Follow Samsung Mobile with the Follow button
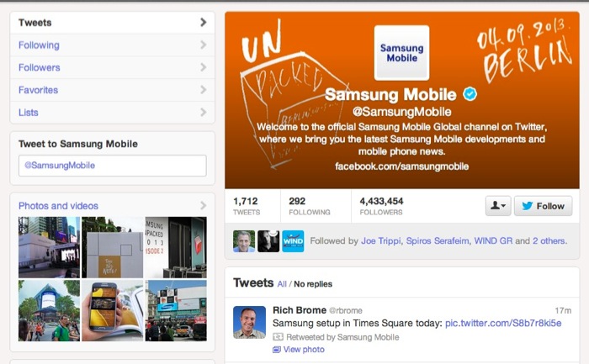This screenshot has height=364, width=589. [x=544, y=206]
